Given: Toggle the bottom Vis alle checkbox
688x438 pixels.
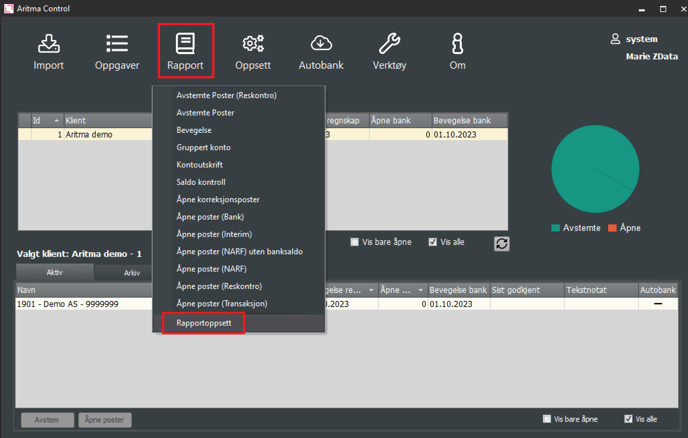Looking at the screenshot, I should pyautogui.click(x=628, y=419).
